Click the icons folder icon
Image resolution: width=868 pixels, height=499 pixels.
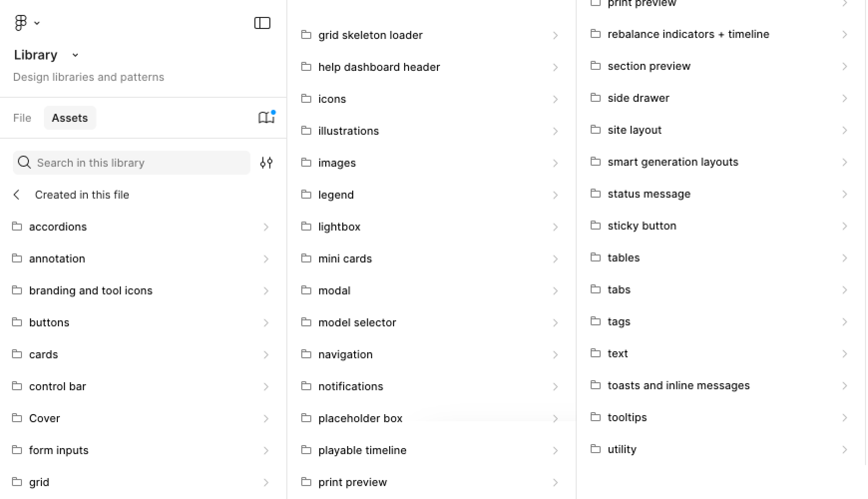306,98
